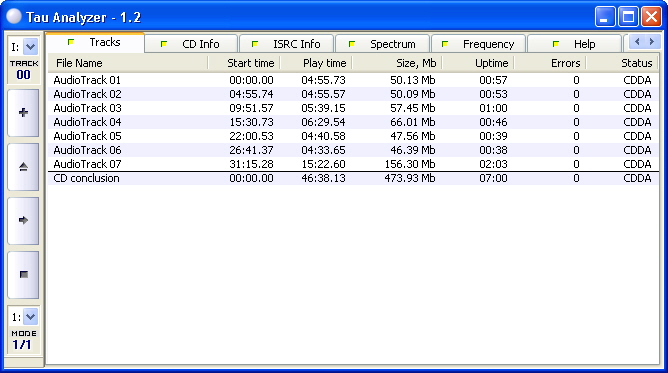Select the AudioTrack 01 row
Screen dimensions: 668x373
(353, 80)
